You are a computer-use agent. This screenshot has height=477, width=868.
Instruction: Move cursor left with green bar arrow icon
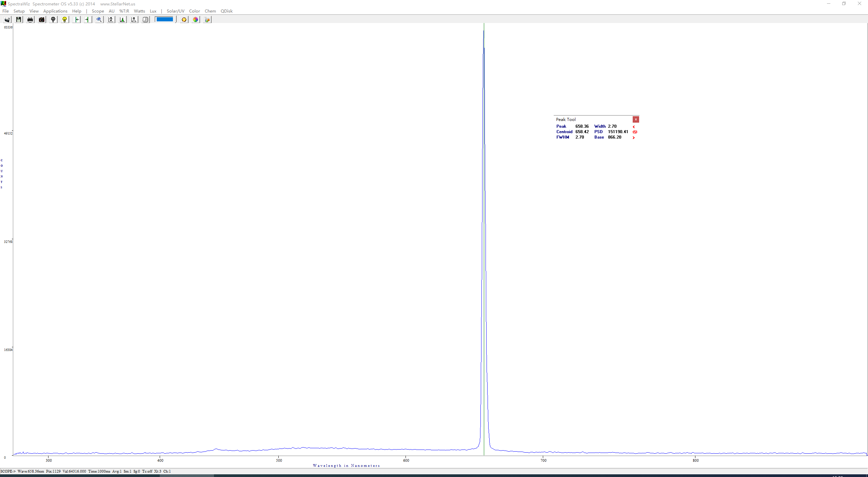point(77,20)
